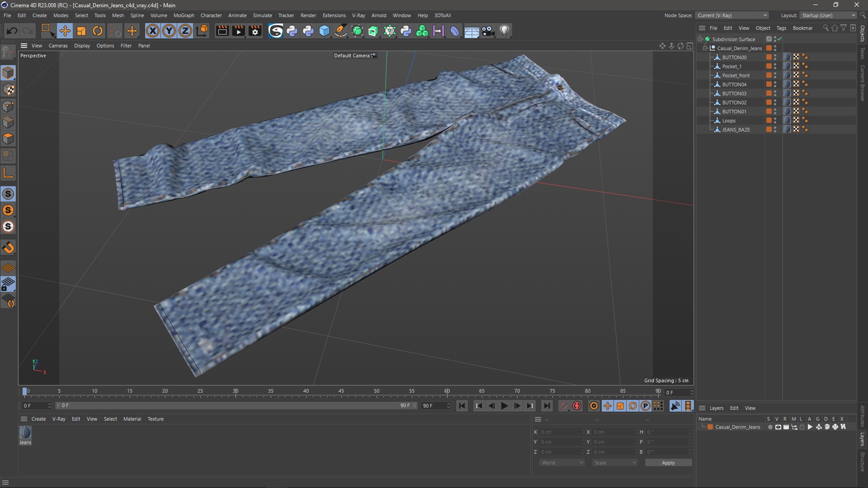Viewport: 868px width, 488px height.
Task: Select the Rotate tool
Action: [x=98, y=31]
